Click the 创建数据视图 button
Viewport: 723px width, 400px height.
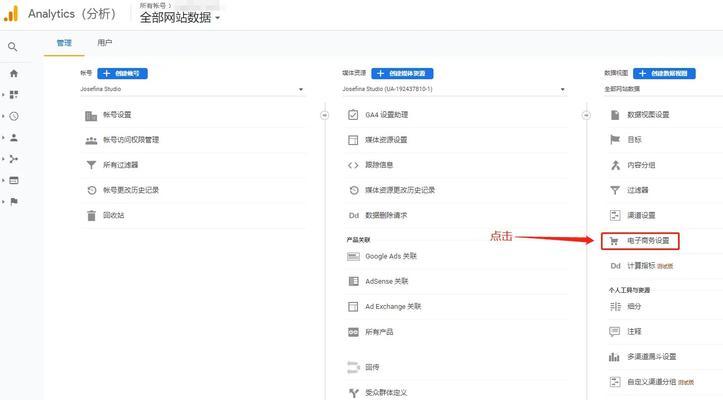click(664, 73)
